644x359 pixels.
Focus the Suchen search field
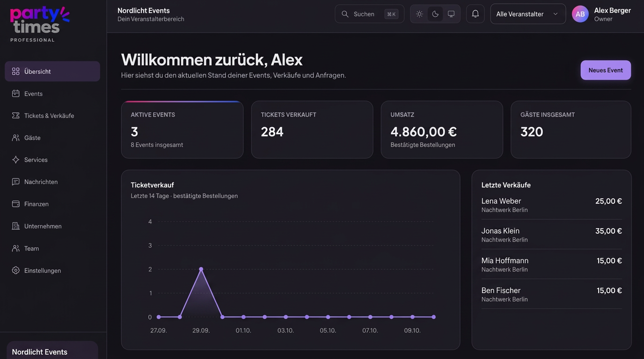click(x=369, y=14)
